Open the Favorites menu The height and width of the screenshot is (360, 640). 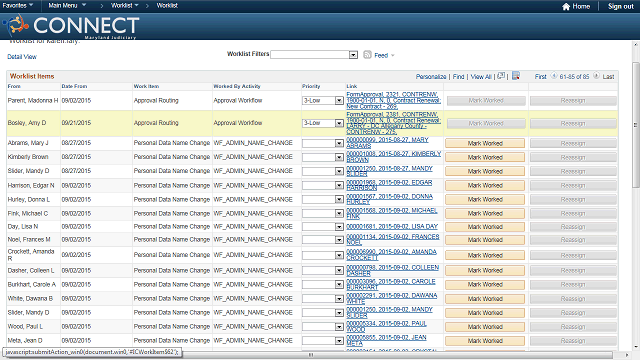click(x=18, y=5)
